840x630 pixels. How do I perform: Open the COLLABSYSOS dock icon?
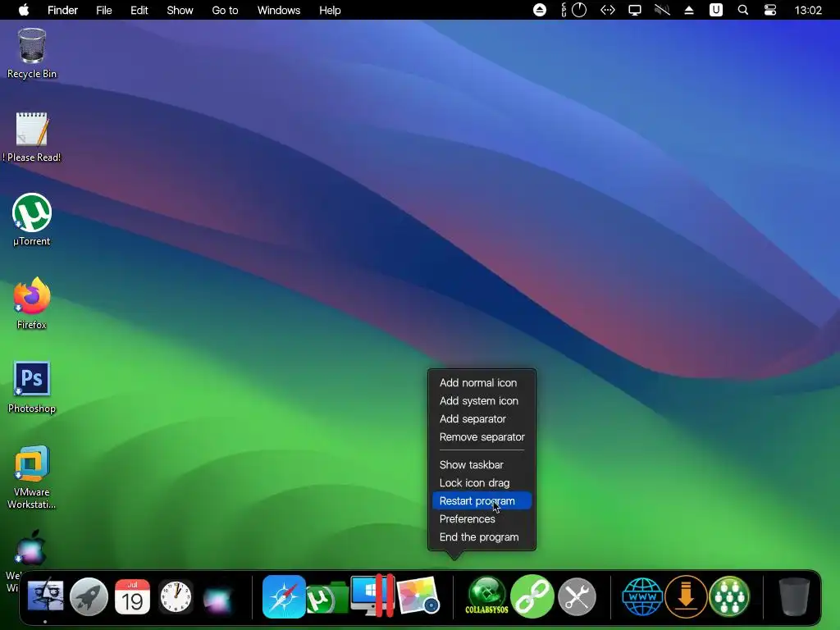(x=487, y=596)
